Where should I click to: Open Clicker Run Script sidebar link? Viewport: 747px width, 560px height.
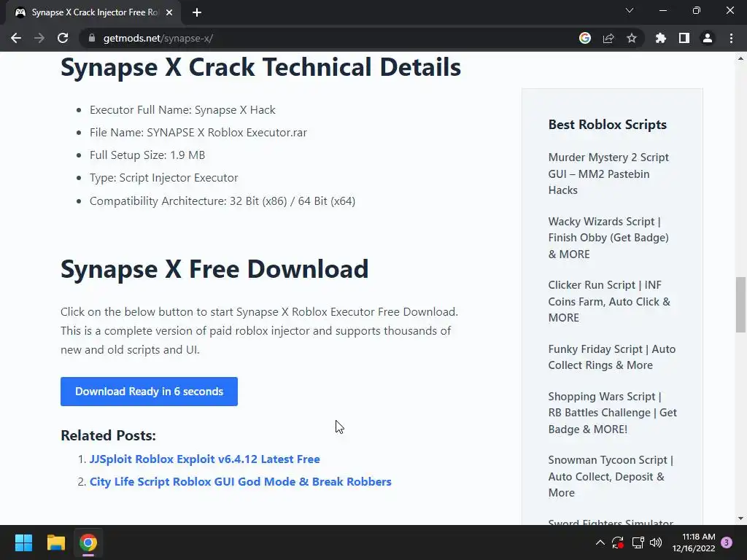609,301
